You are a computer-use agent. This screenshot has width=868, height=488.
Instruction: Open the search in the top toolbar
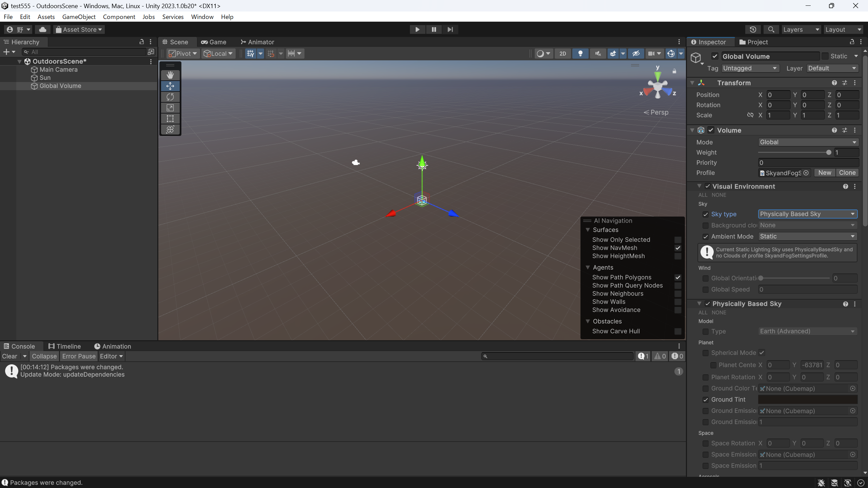point(771,29)
